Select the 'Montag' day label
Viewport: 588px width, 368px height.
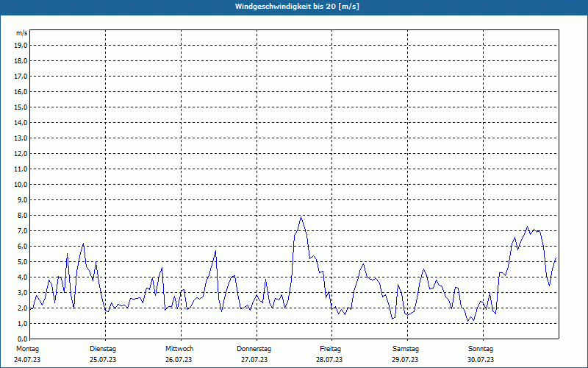[x=27, y=349]
